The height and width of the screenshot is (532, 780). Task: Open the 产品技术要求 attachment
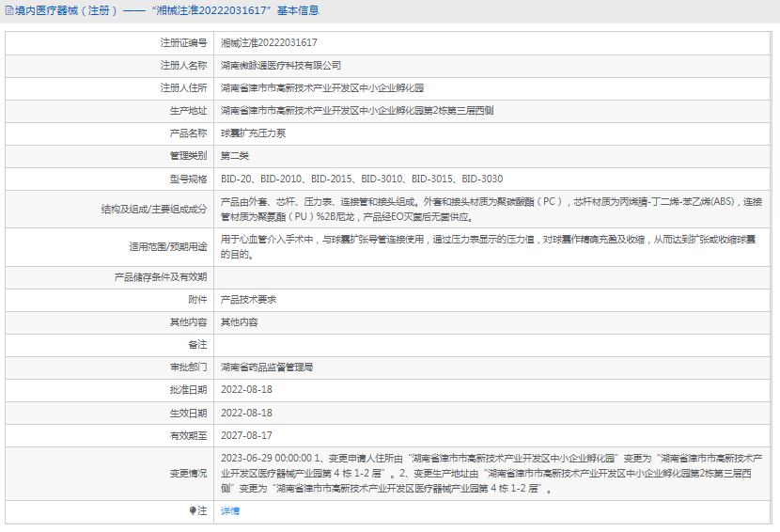pos(248,300)
